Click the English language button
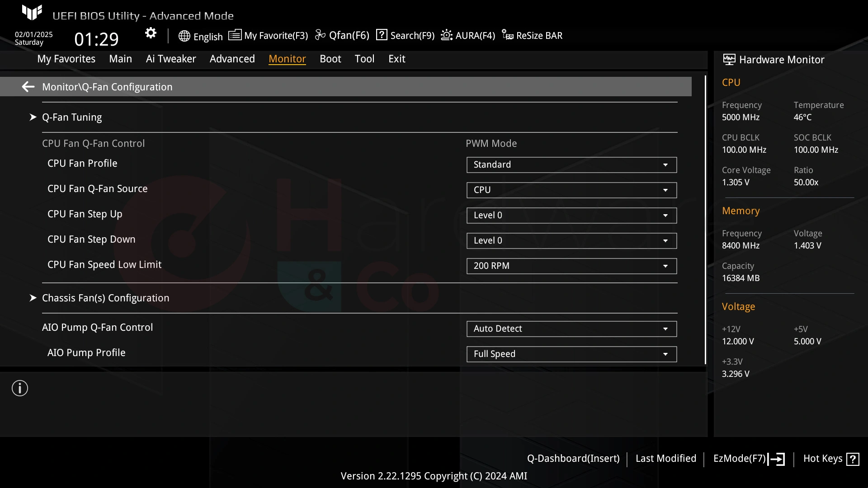 (x=208, y=37)
